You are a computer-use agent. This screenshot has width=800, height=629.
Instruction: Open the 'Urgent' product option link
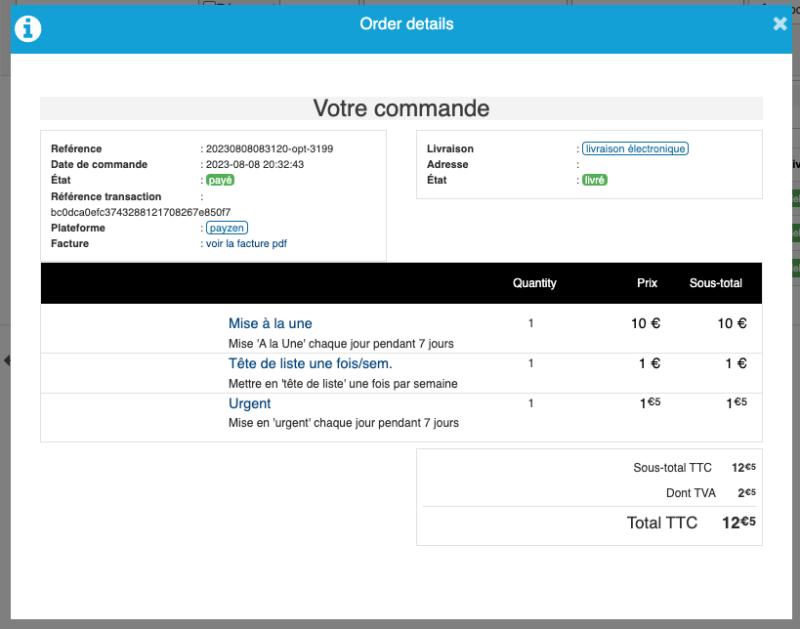coord(249,403)
